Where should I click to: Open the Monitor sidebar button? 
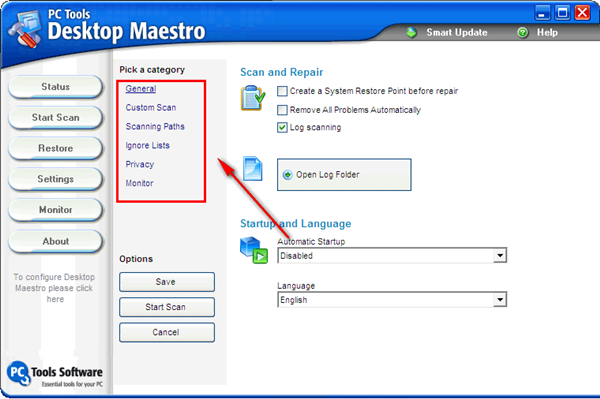[55, 210]
